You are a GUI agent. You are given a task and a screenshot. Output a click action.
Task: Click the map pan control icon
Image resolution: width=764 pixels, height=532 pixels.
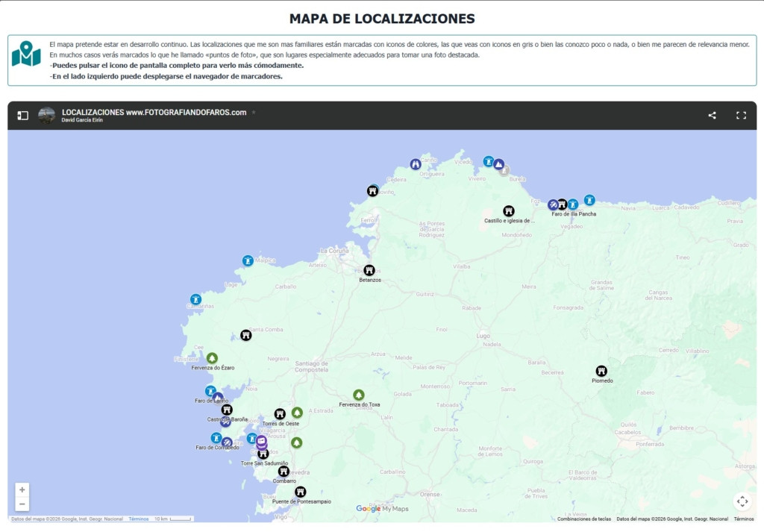742,501
